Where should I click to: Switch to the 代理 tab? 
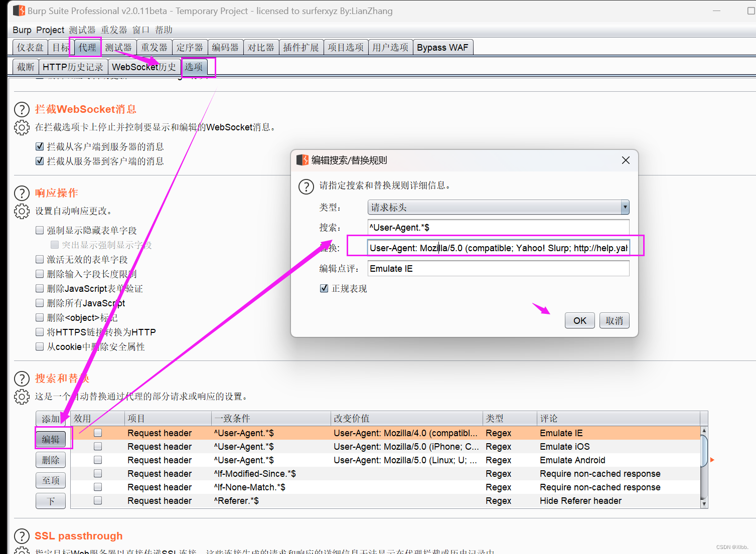(x=87, y=47)
